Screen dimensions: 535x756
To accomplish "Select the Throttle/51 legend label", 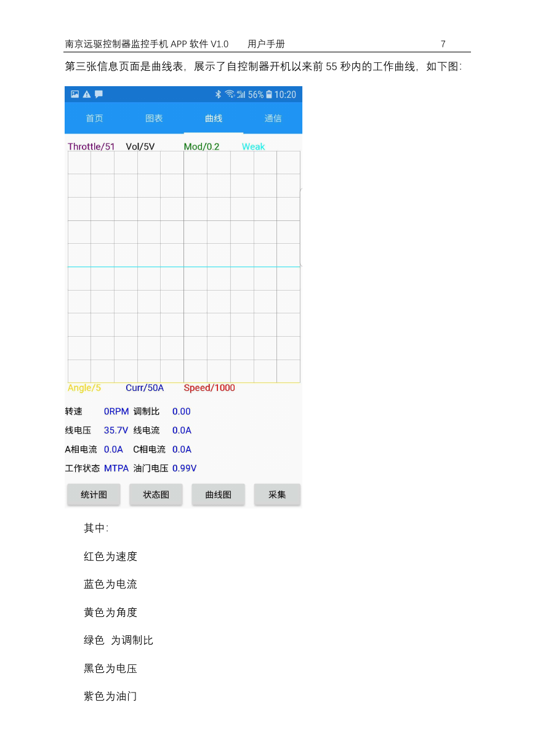I will [91, 147].
